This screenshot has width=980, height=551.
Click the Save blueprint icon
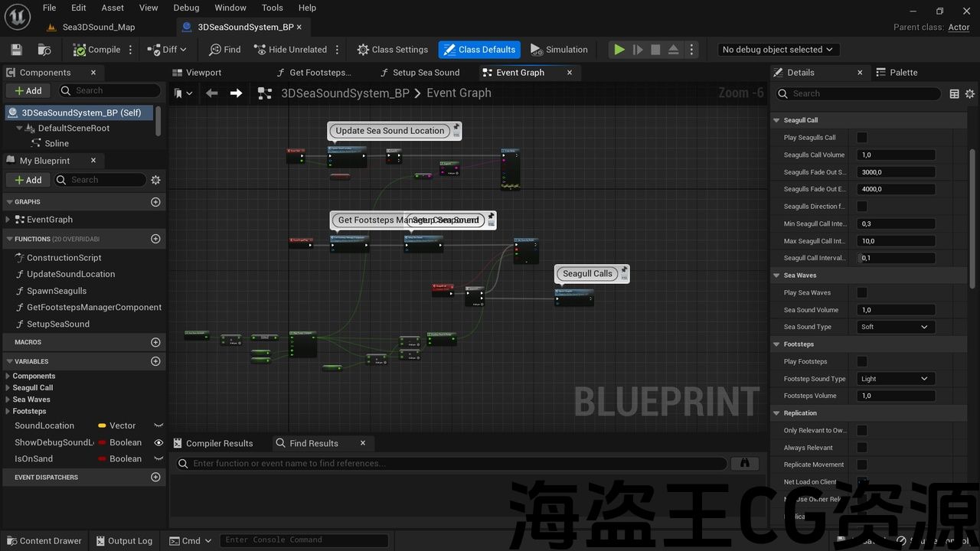coord(16,50)
